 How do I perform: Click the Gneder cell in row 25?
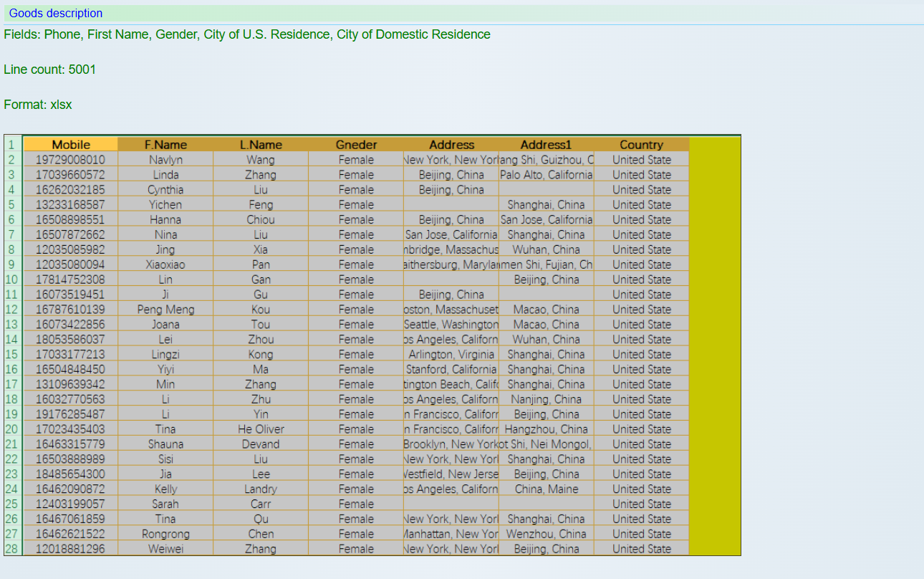point(356,504)
